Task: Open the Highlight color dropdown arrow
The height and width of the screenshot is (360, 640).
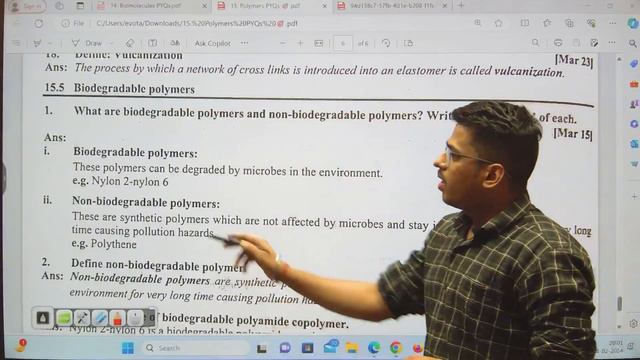Action: click(50, 43)
